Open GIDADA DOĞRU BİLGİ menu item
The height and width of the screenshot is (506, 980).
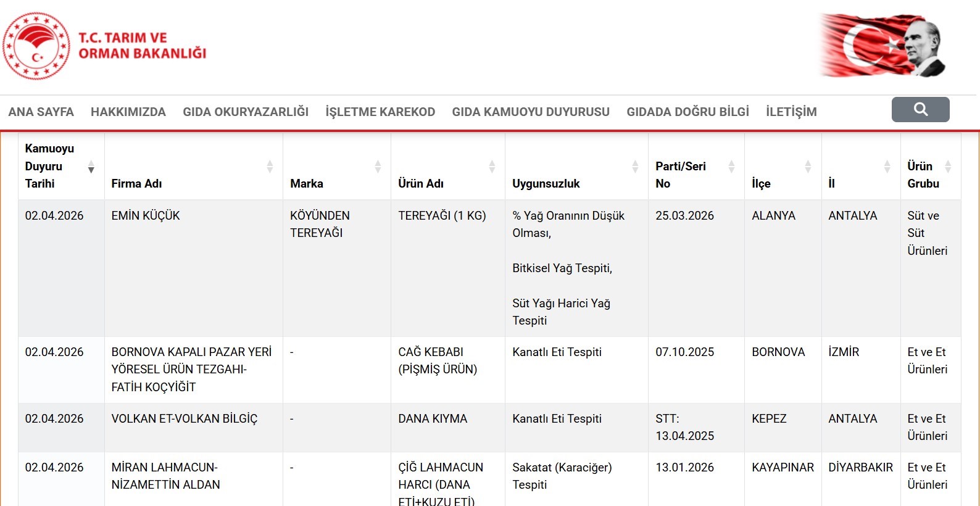(687, 112)
